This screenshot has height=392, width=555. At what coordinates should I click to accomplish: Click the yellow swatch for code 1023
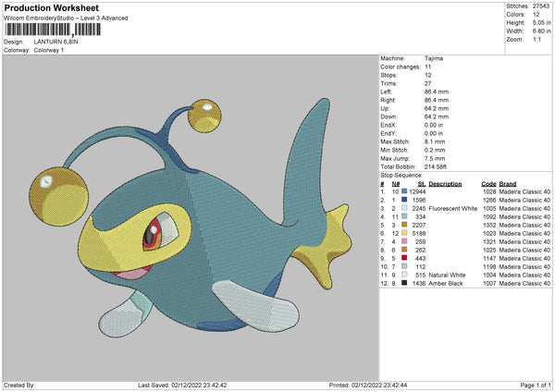(x=404, y=233)
